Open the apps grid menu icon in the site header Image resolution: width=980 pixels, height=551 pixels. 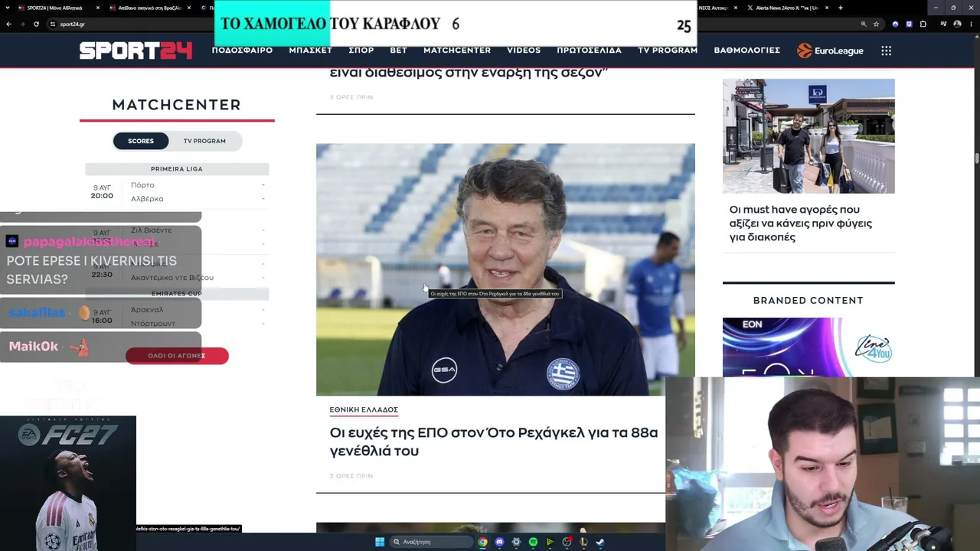886,51
